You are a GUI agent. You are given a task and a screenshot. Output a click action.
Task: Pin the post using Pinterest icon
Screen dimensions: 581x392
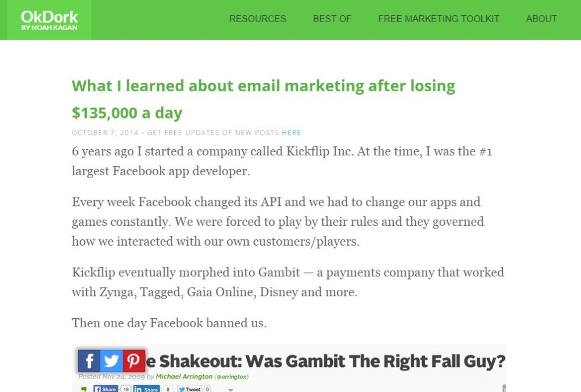click(x=134, y=361)
